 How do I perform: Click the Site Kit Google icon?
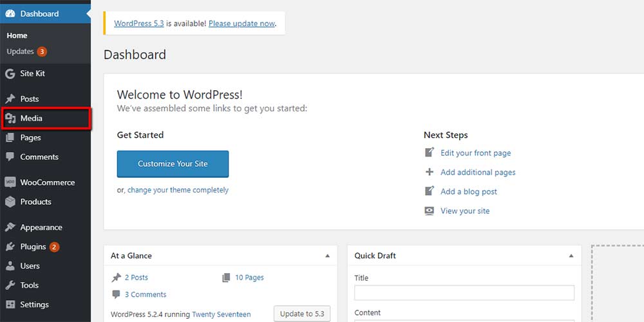[10, 73]
